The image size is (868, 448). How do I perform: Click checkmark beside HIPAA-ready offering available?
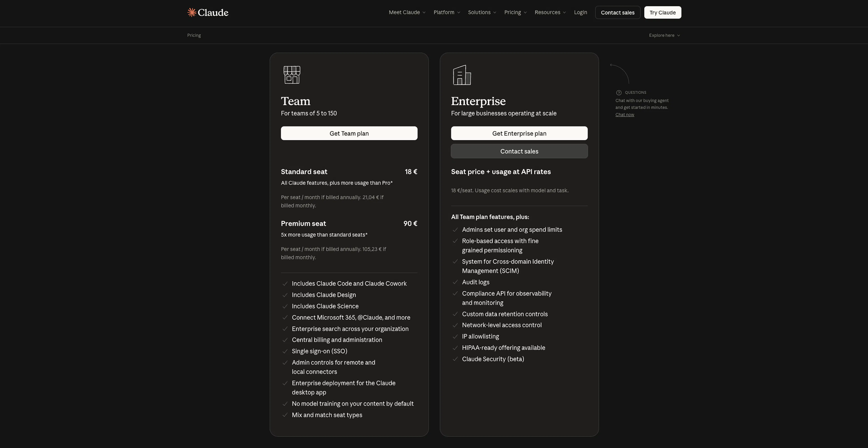(x=455, y=348)
